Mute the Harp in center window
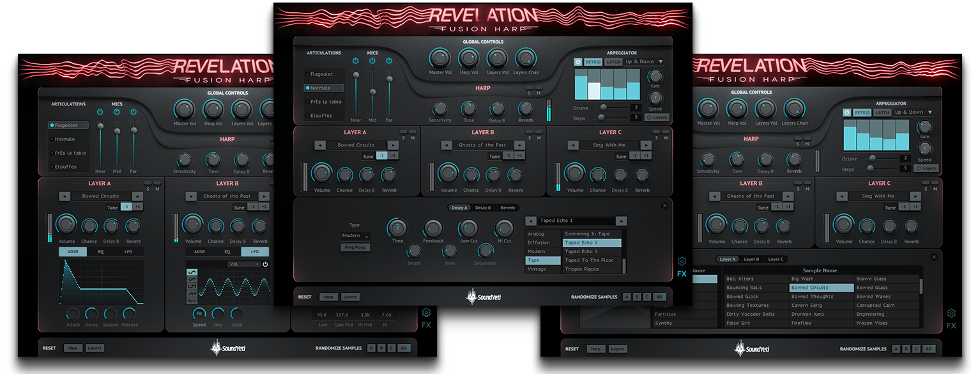Screen dimensions: 980x374 [539, 88]
